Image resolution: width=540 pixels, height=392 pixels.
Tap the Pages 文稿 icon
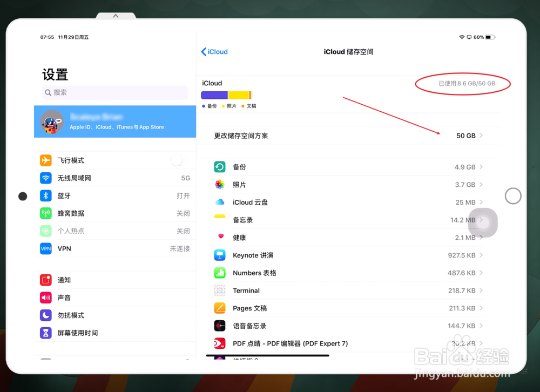click(x=220, y=308)
